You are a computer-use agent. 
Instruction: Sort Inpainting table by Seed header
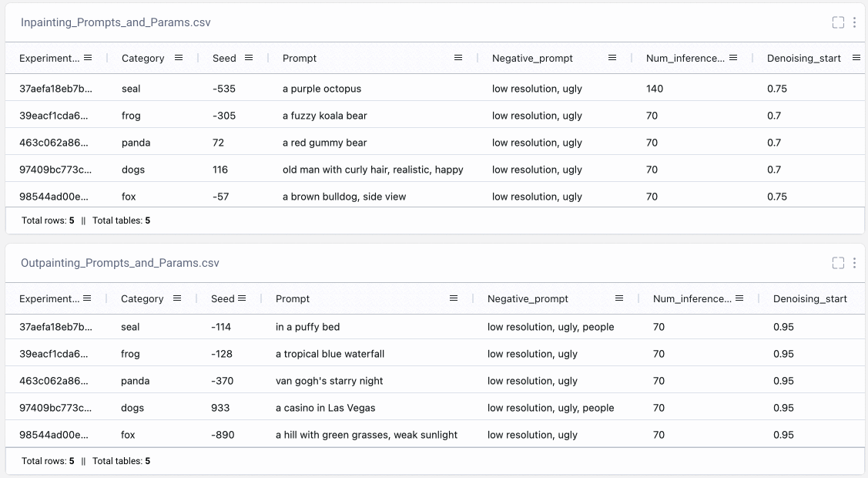(x=224, y=58)
